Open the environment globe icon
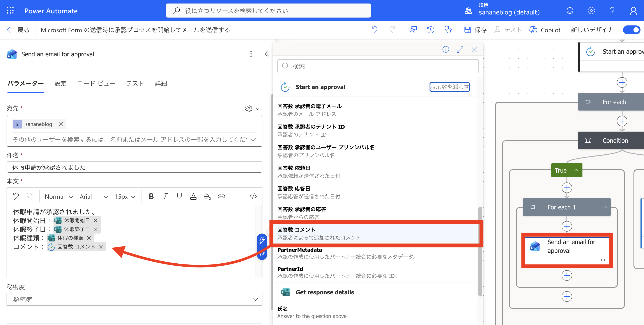The height and width of the screenshot is (325, 644). click(x=468, y=11)
